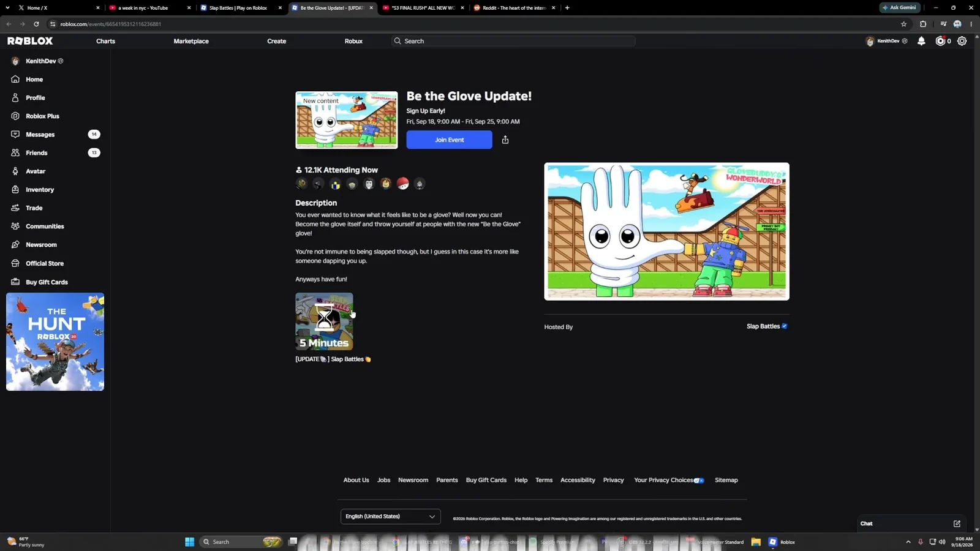
Task: Click the Messages sidebar icon
Action: (x=15, y=135)
